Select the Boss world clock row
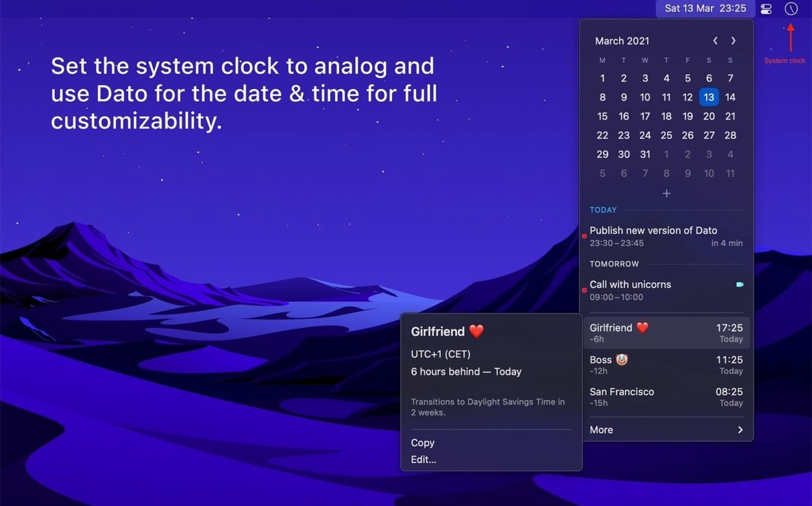Viewport: 812px width, 506px height. pyautogui.click(x=667, y=365)
